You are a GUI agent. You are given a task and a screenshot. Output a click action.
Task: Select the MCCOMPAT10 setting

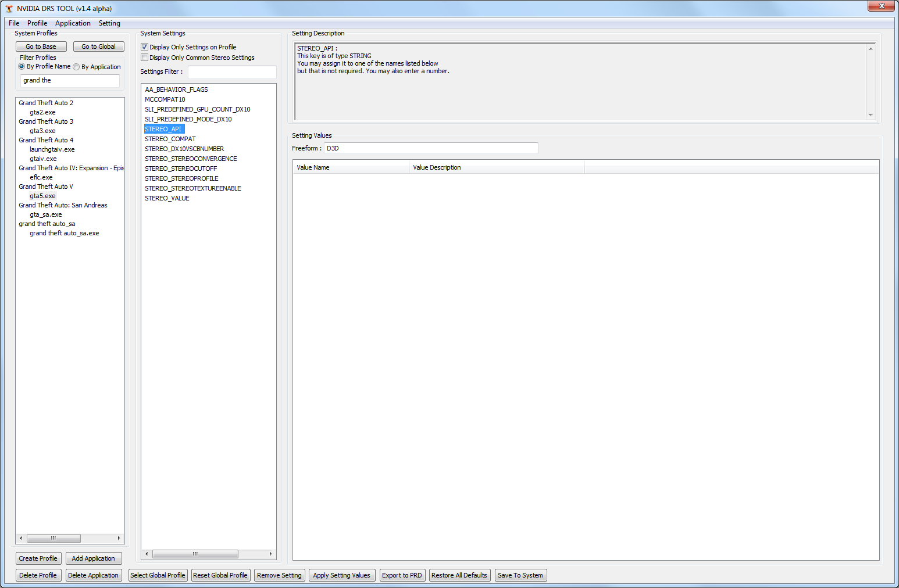point(165,99)
